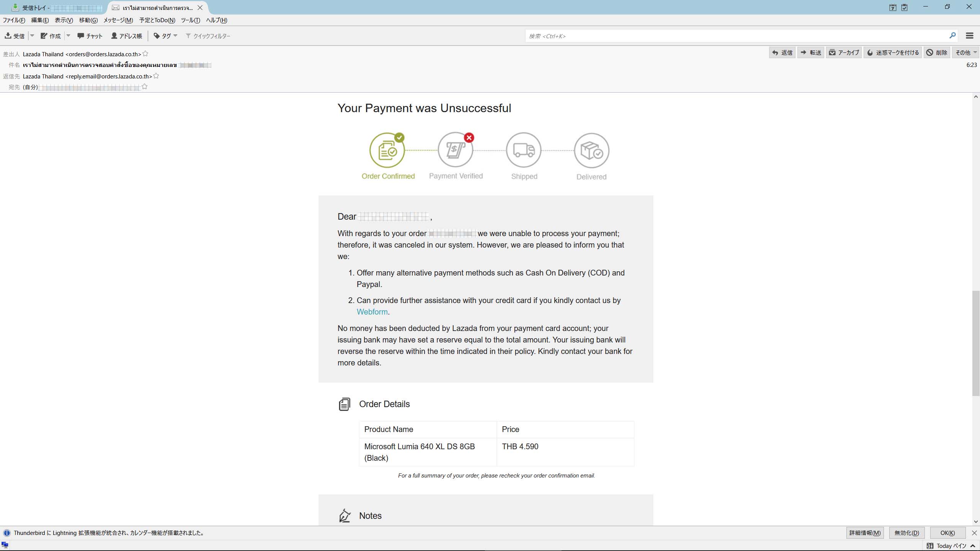The width and height of the screenshot is (980, 551).
Task: Star the sender orders@orders.lazada.co.th
Action: click(145, 54)
